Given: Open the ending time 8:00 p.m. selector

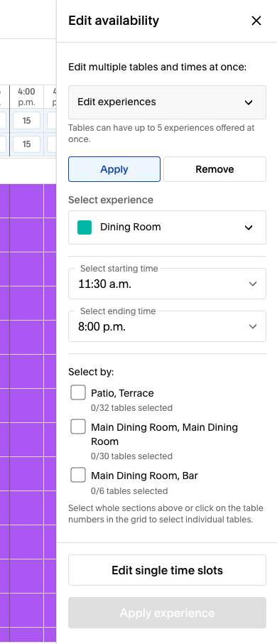Looking at the screenshot, I should [167, 326].
